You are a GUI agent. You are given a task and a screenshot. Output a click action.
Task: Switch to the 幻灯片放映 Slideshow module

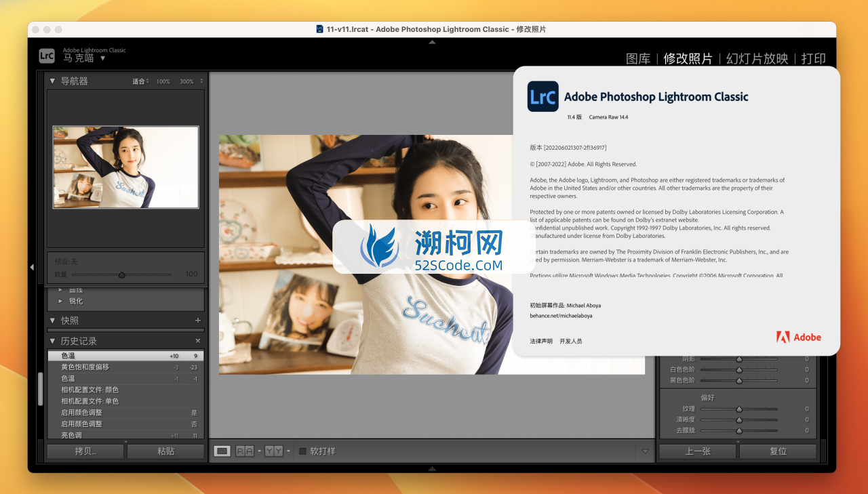point(757,59)
